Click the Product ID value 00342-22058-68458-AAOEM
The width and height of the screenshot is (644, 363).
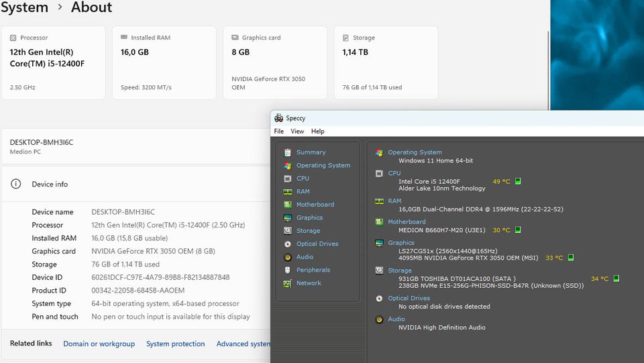pos(138,291)
